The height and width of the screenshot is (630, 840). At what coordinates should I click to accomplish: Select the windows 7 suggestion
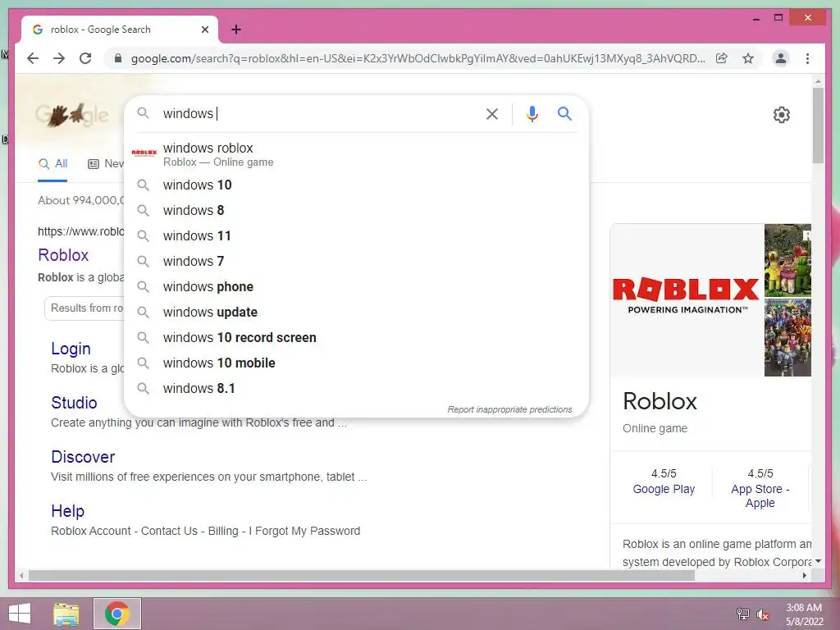356,262
